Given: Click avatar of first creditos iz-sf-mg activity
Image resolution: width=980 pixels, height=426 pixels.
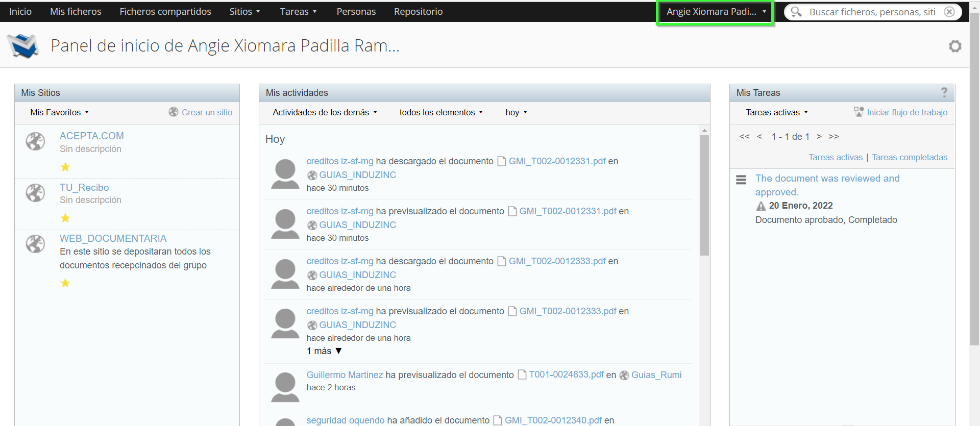Looking at the screenshot, I should tap(285, 174).
